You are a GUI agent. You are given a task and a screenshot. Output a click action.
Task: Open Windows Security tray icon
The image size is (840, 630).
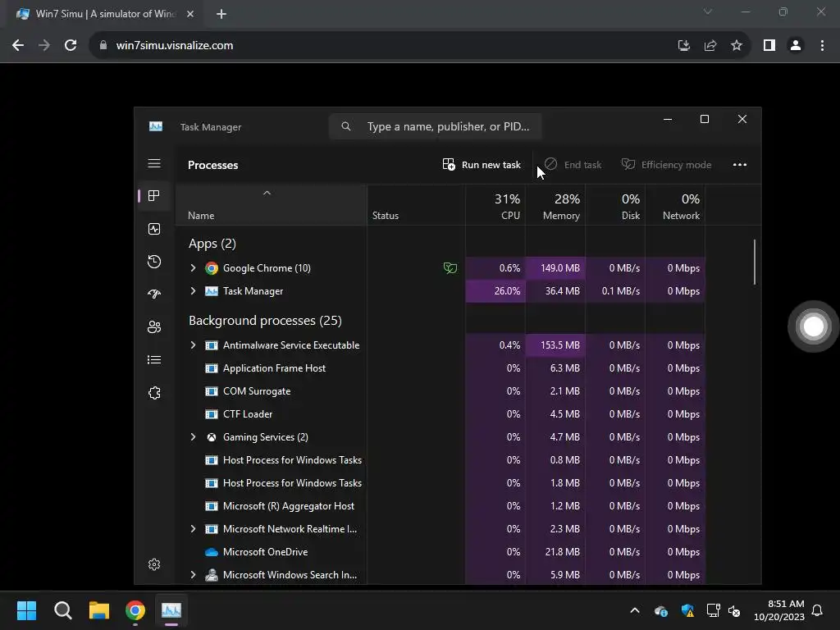[x=687, y=610]
